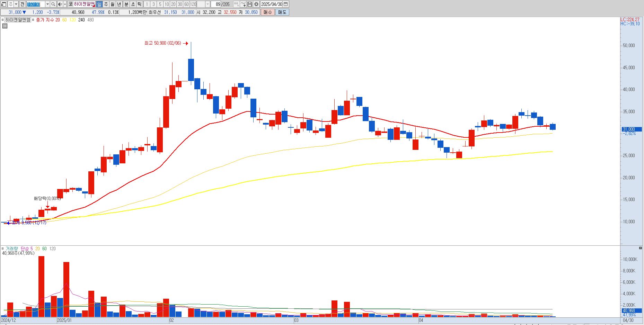Switch to 년 (yearly) chart period
644x325 pixels.
119,4
